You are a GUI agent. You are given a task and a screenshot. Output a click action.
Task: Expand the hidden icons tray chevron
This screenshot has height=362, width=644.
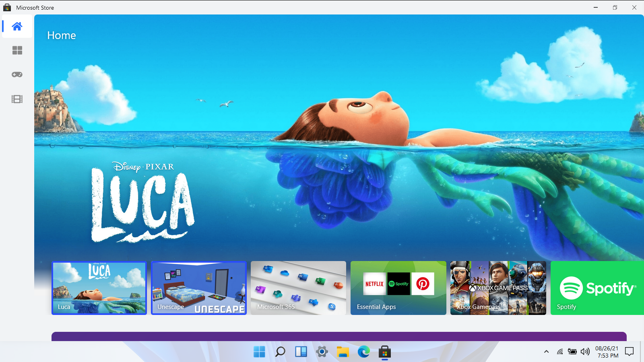pyautogui.click(x=546, y=352)
